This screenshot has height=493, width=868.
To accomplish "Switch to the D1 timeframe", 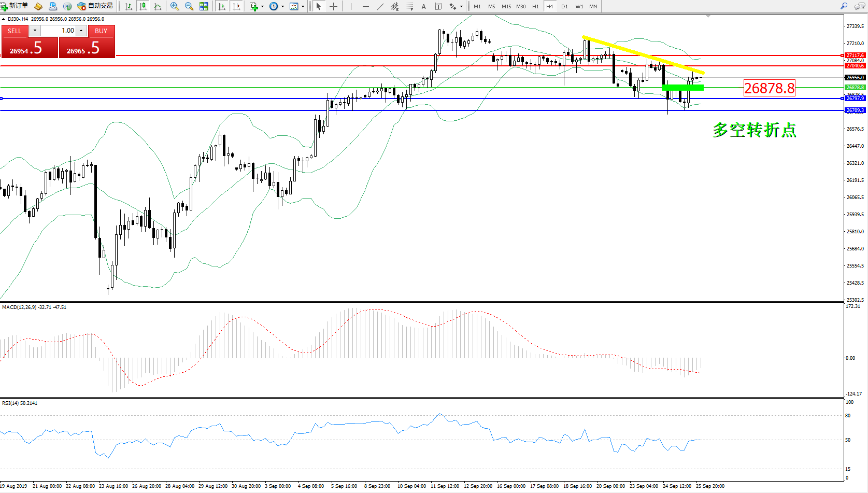I will coord(564,6).
